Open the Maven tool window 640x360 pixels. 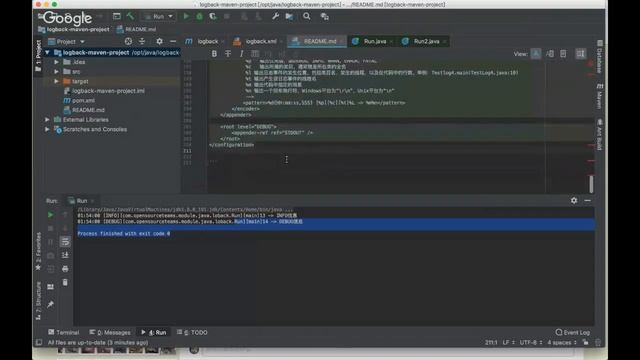600,96
